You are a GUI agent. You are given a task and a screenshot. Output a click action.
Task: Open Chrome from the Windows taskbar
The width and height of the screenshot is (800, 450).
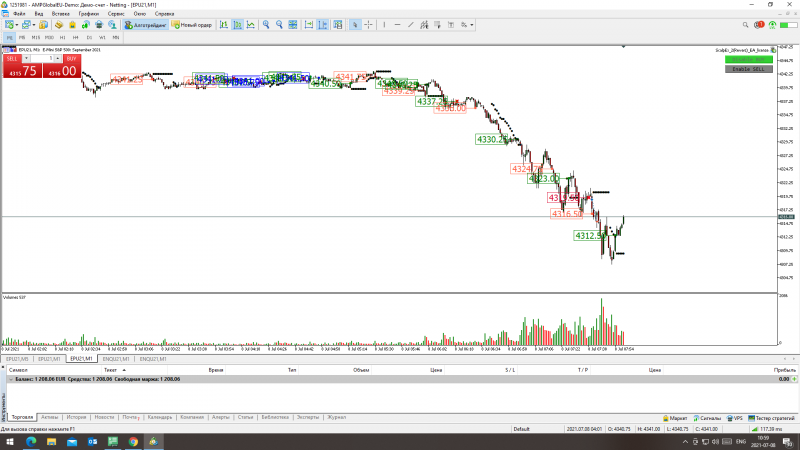(x=133, y=442)
